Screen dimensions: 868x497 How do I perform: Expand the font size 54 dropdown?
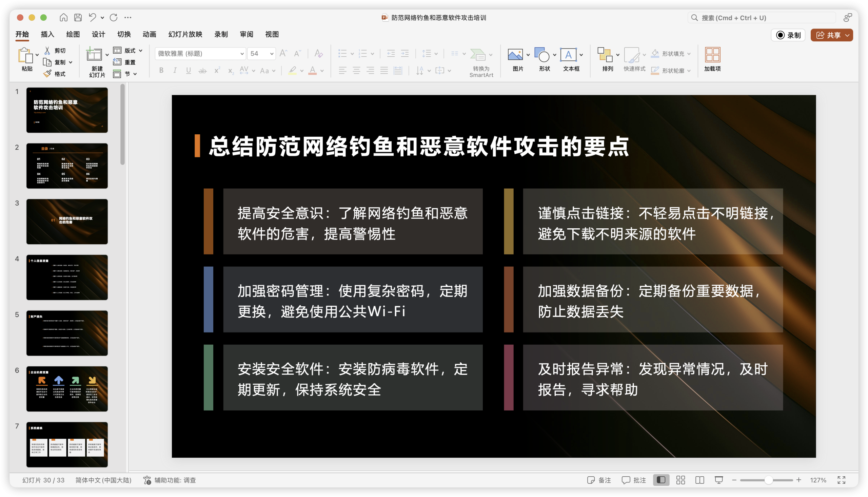click(272, 54)
